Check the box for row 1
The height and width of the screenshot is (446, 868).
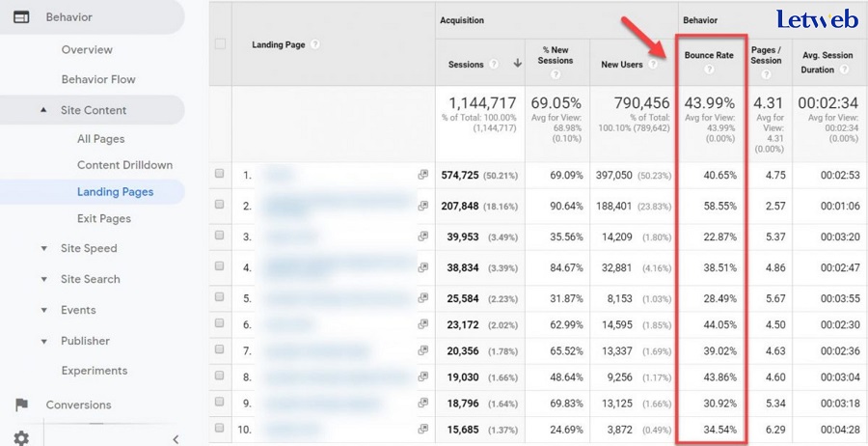pyautogui.click(x=220, y=174)
